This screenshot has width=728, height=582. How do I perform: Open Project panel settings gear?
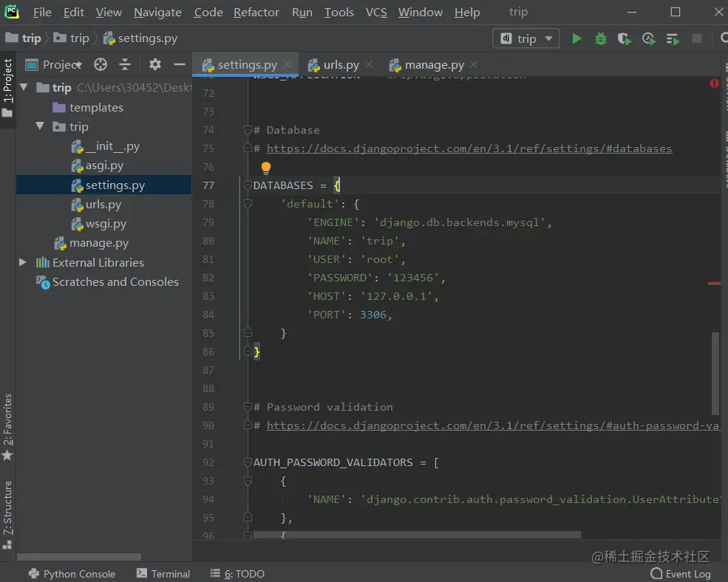coord(155,64)
